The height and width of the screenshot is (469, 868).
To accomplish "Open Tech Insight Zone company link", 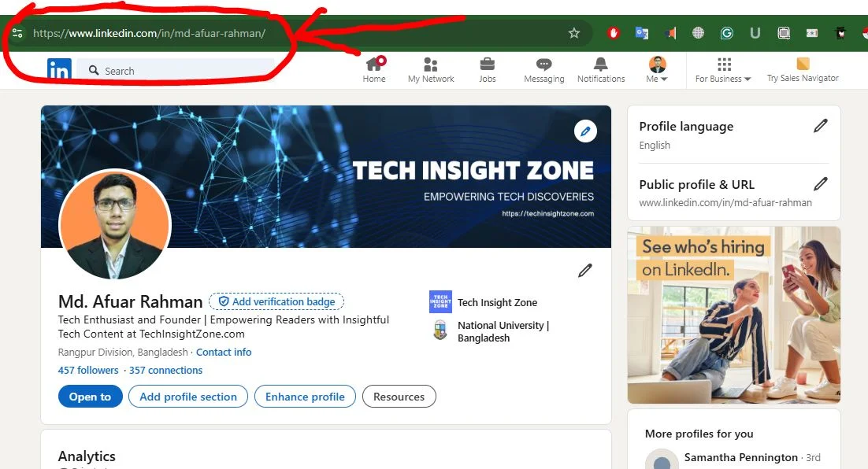I will (497, 302).
